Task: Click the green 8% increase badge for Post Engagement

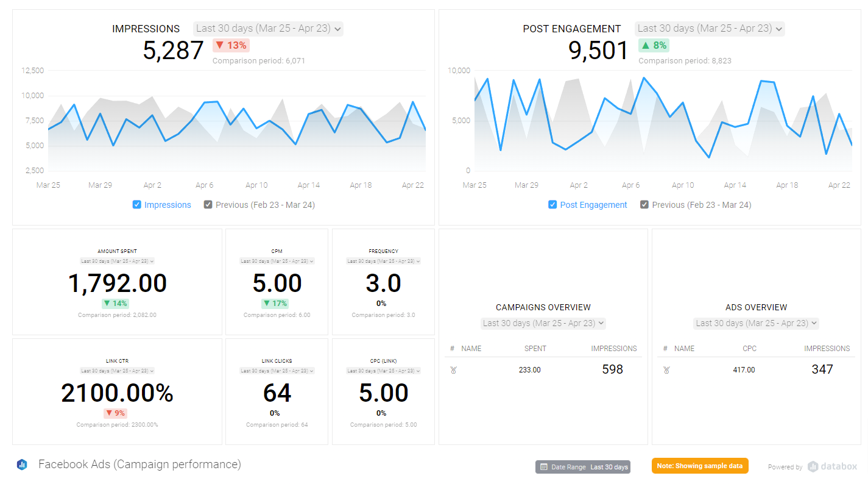Action: point(654,45)
